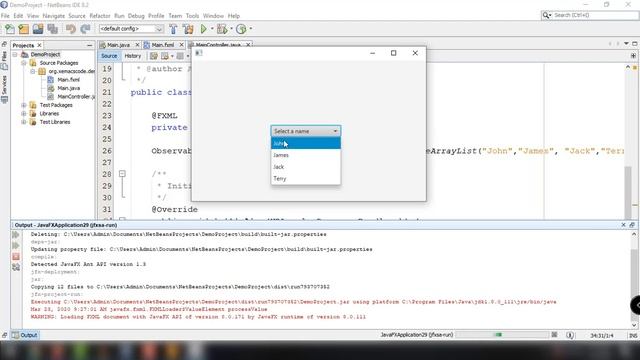Close the Main.java editor tab
The image size is (640, 360).
(137, 45)
